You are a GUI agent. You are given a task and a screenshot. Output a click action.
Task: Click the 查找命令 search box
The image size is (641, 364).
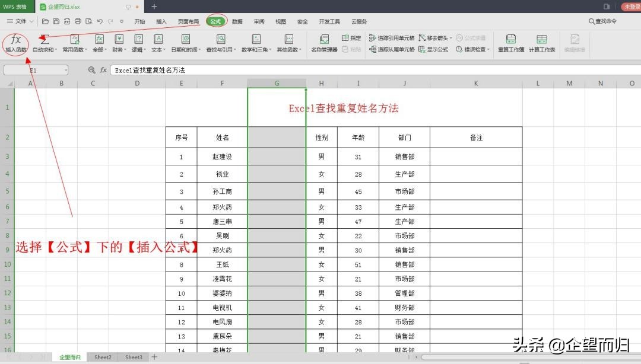[x=602, y=21]
